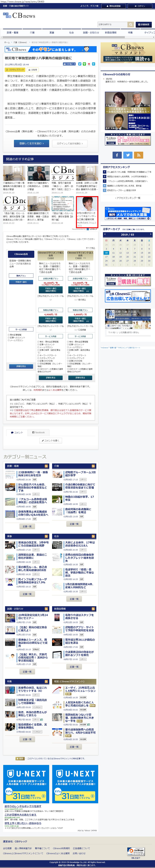Click 利用規約 link below plans

[38, 390]
